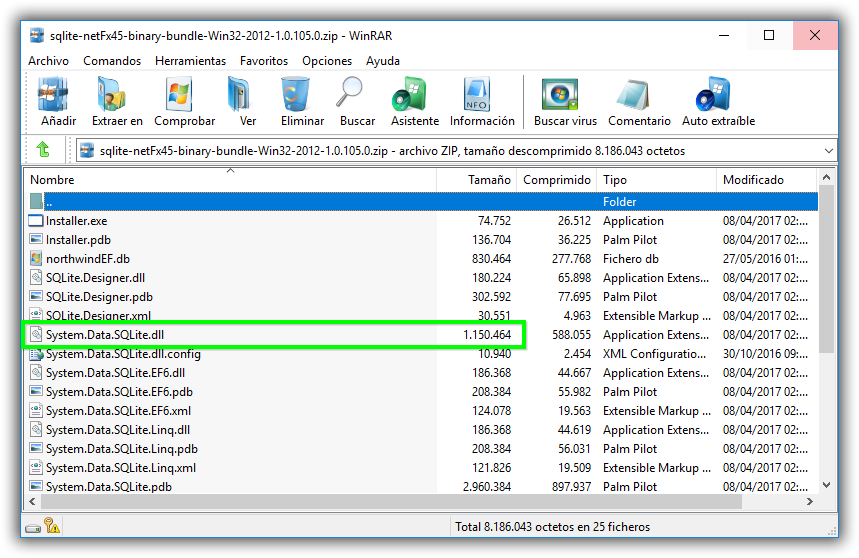Open the Favoritos menu

264,61
